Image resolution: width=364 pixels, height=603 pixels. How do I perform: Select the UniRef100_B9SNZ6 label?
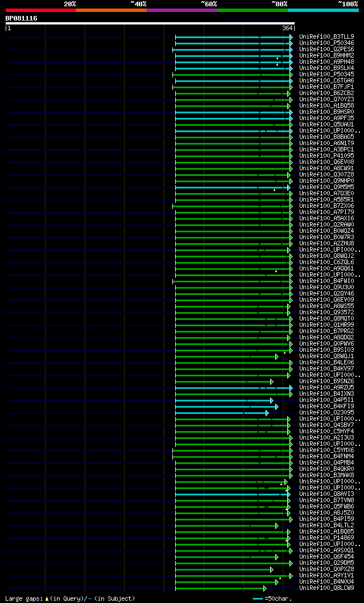coord(327,381)
